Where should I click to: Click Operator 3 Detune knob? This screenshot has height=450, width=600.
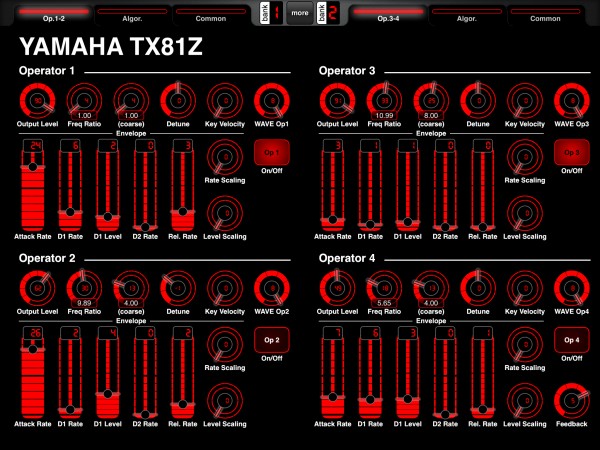tap(478, 101)
